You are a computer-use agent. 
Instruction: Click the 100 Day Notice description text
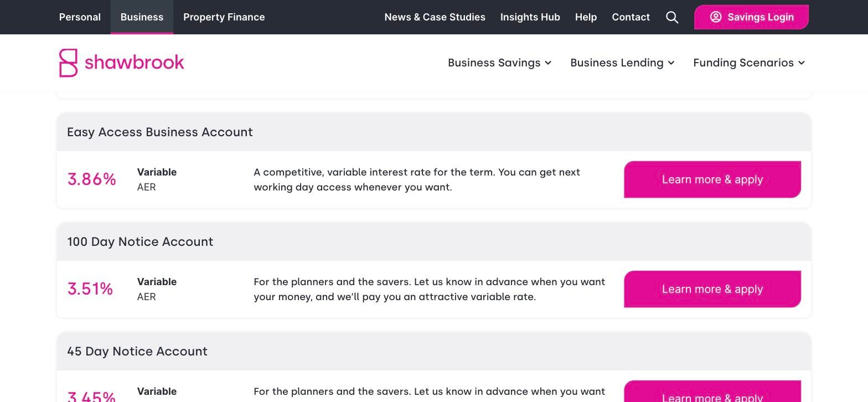[x=430, y=289]
